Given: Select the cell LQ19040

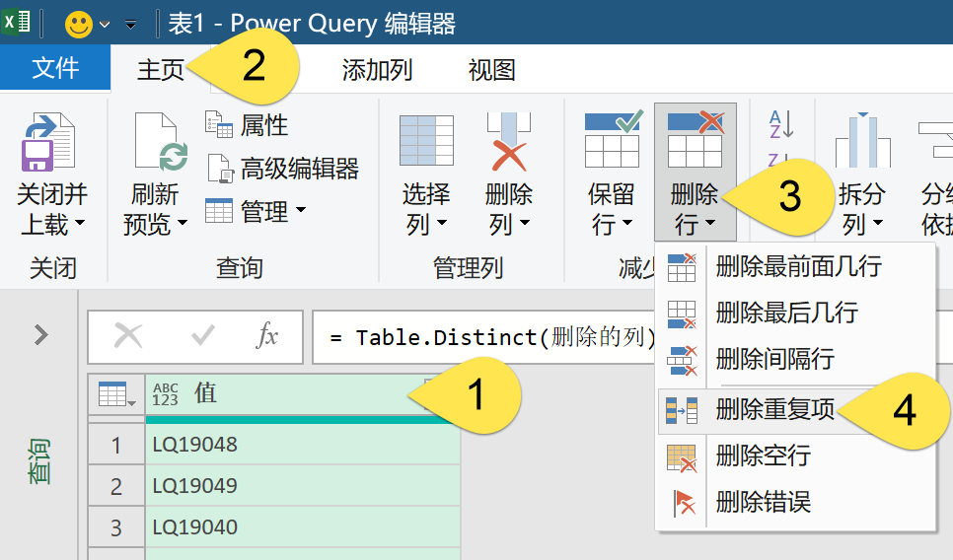Looking at the screenshot, I should 303,527.
